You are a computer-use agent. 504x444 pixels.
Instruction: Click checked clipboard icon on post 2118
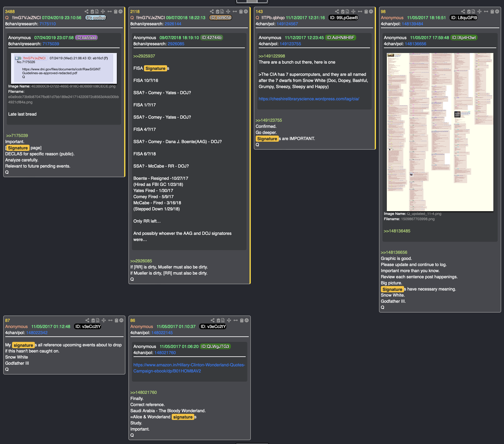pyautogui.click(x=218, y=12)
